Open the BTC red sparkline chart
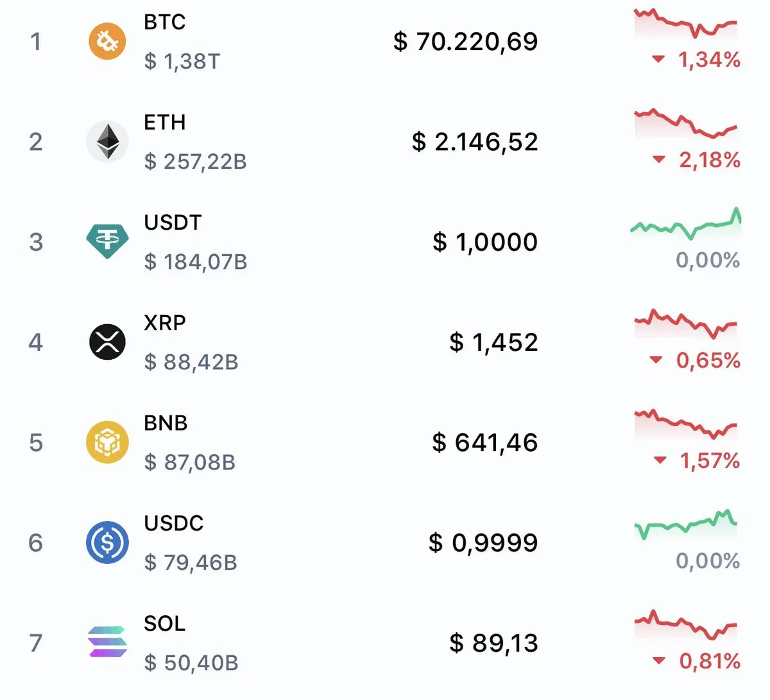 [685, 24]
